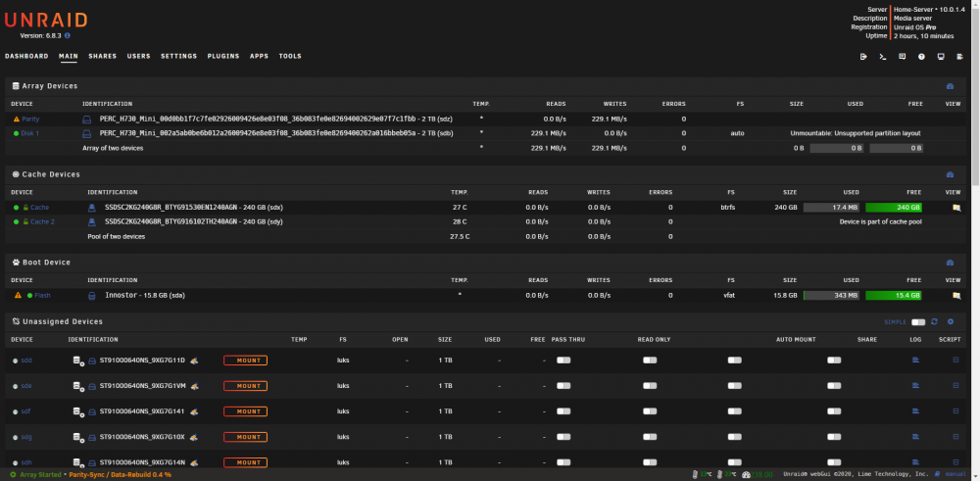Open the manual link in the footer
980x481 pixels.
pyautogui.click(x=955, y=475)
